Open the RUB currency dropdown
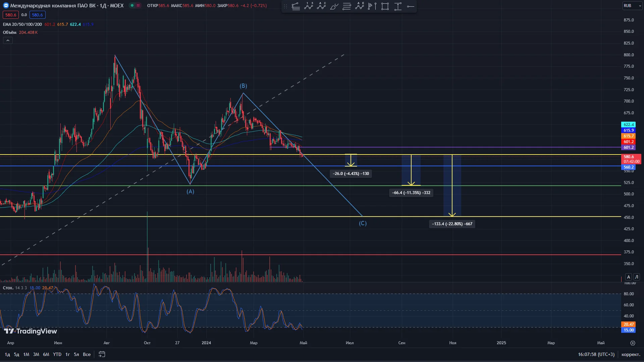 (632, 6)
